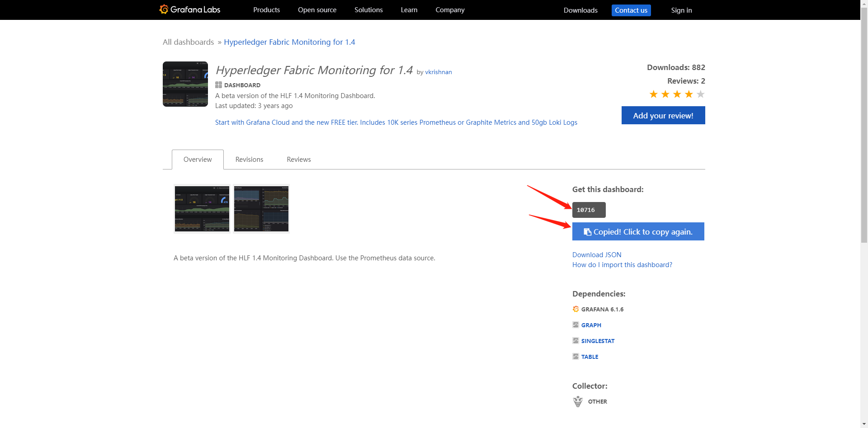The image size is (868, 428).
Task: Click the GRAPH panel icon
Action: point(576,325)
